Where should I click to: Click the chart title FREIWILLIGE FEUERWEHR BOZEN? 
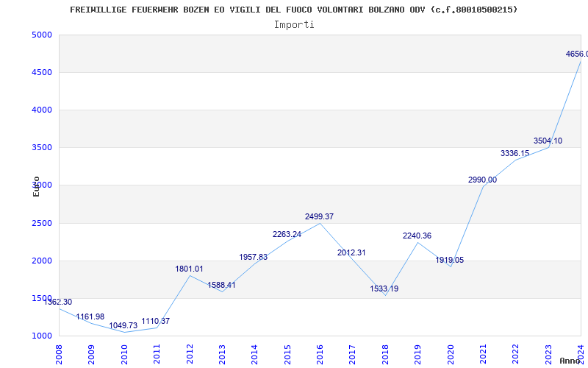point(293,10)
